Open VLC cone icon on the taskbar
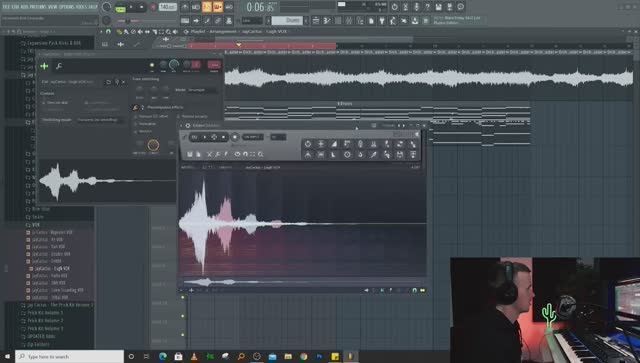The height and width of the screenshot is (363, 640). 194,356
